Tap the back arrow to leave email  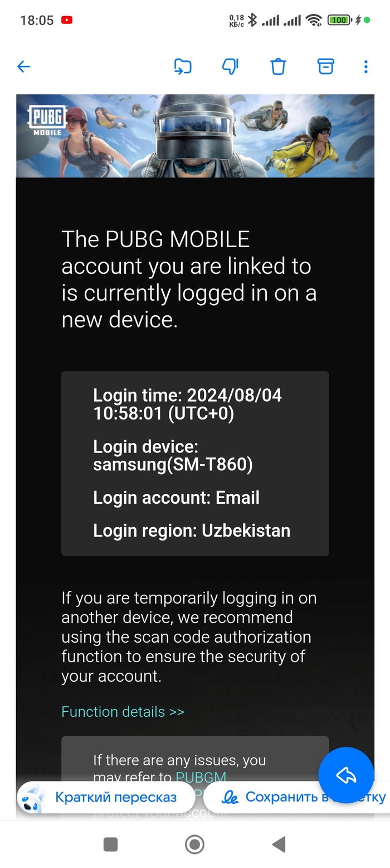tap(23, 67)
